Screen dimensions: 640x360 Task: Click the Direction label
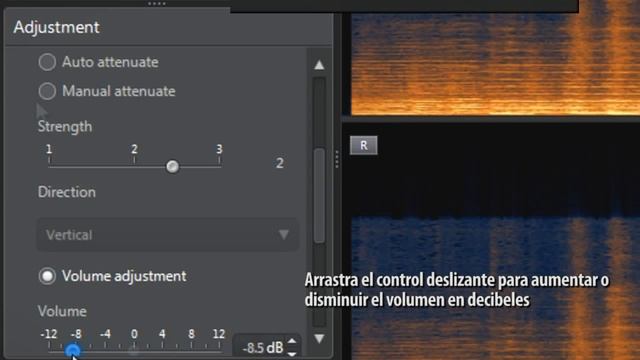[x=67, y=192]
